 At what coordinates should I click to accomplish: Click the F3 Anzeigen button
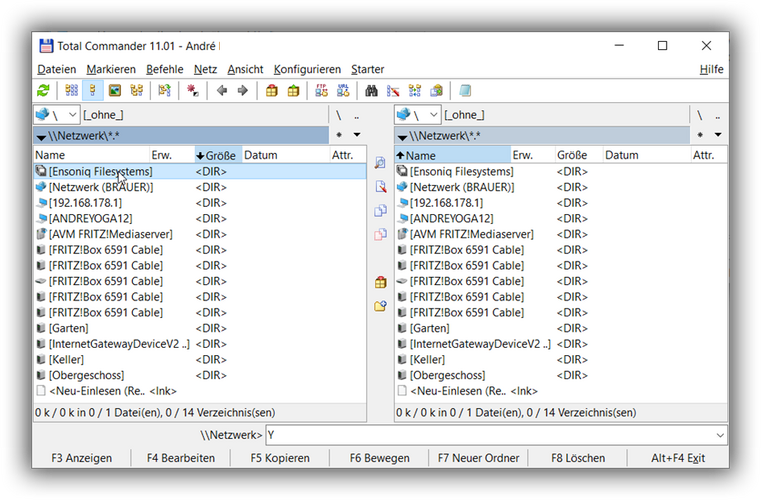[x=82, y=458]
